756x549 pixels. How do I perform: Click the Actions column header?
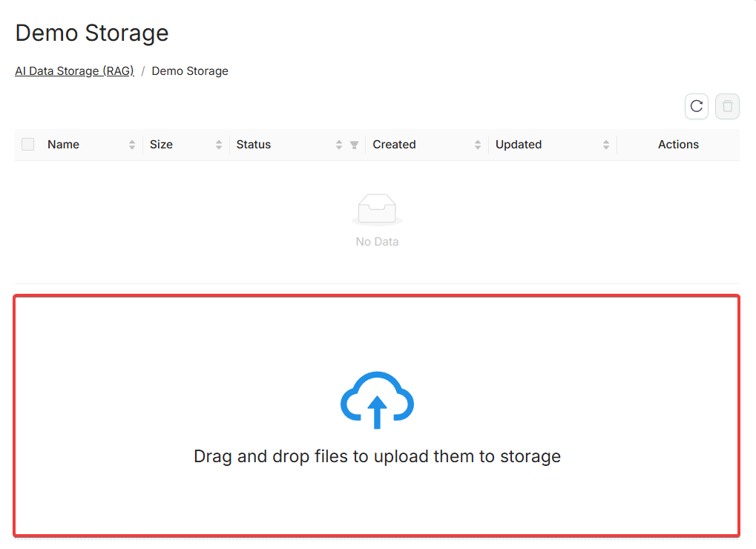coord(678,145)
